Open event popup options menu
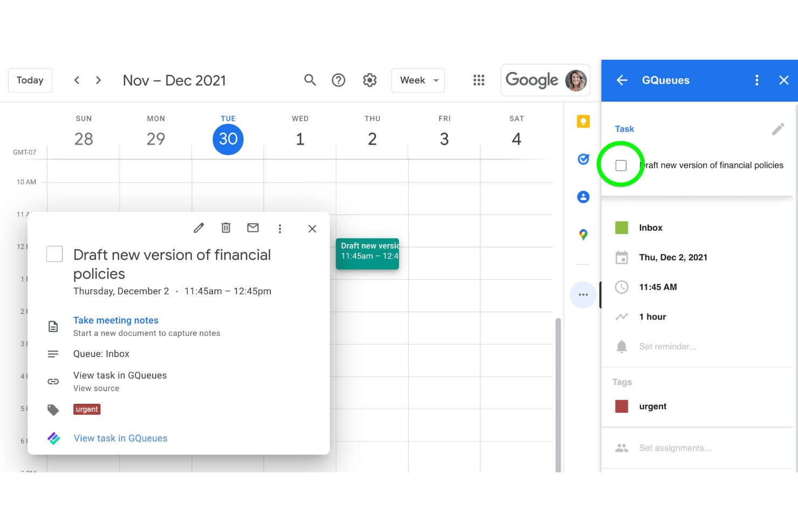This screenshot has height=532, width=798. coord(280,229)
